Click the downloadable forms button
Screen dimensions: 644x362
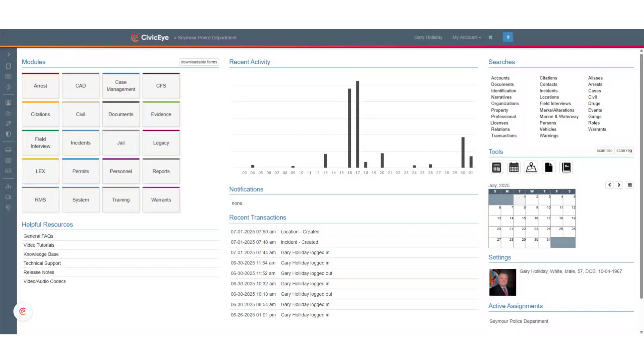pyautogui.click(x=199, y=62)
